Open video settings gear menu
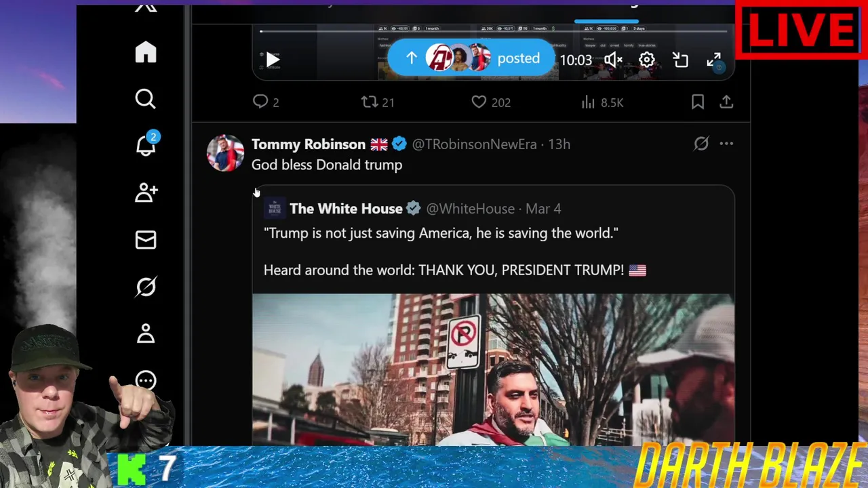Viewport: 868px width, 488px height. (x=647, y=60)
